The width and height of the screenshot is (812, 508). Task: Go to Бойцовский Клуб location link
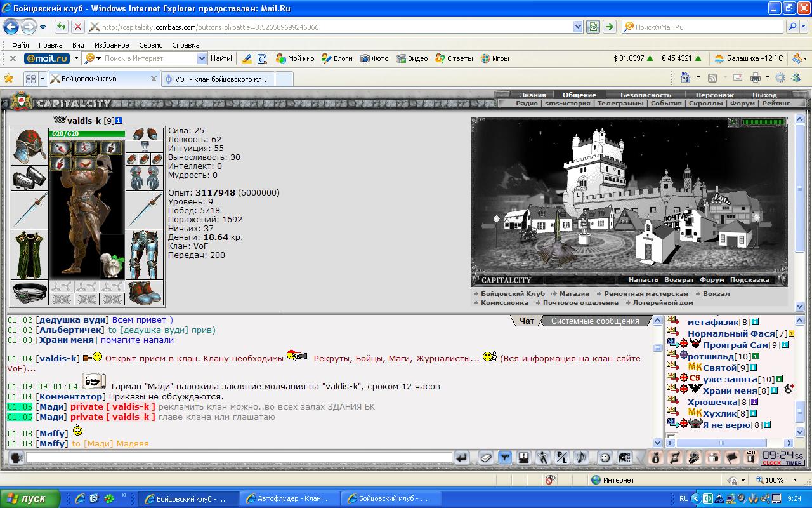pos(513,294)
